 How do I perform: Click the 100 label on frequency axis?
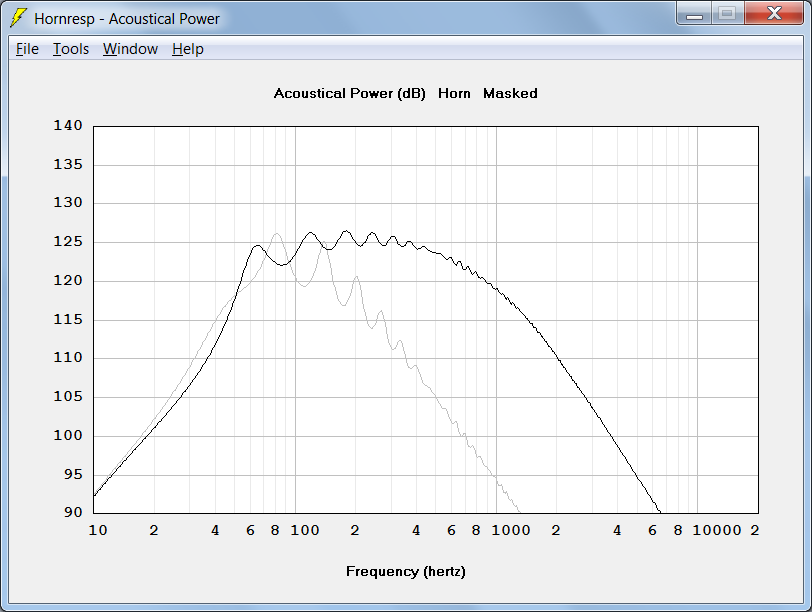tap(304, 531)
